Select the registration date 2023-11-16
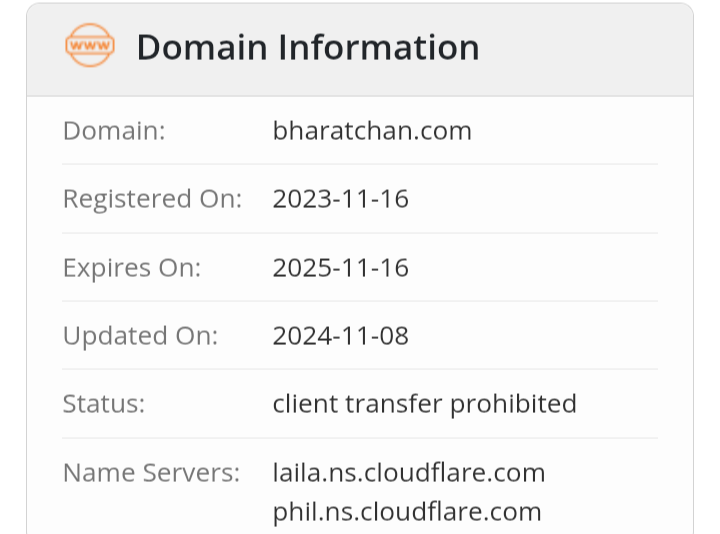Image resolution: width=720 pixels, height=534 pixels. 340,199
